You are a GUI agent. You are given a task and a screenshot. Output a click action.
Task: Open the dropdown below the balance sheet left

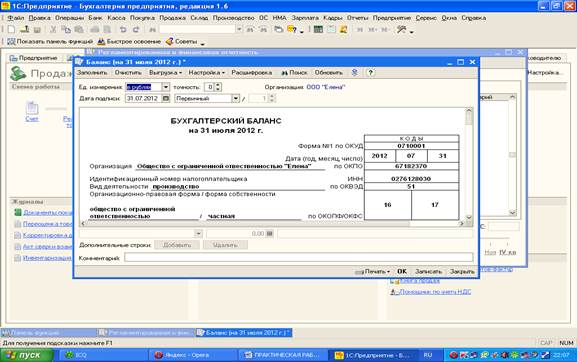198,234
